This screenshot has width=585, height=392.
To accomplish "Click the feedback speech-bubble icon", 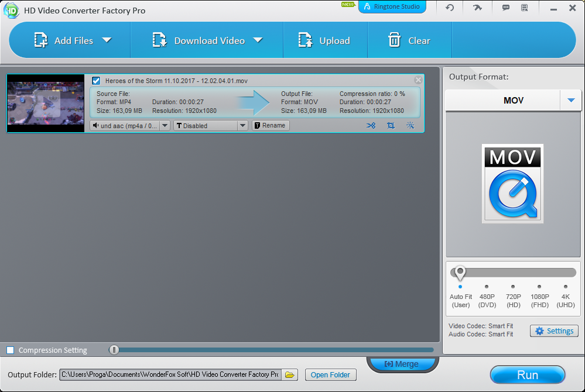I will click(505, 8).
